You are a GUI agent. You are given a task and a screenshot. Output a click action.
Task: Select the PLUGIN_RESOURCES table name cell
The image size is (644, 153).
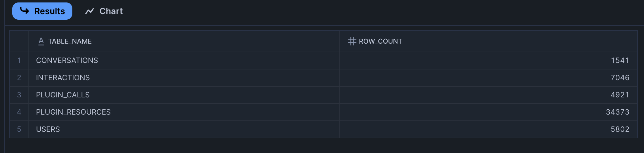point(184,112)
